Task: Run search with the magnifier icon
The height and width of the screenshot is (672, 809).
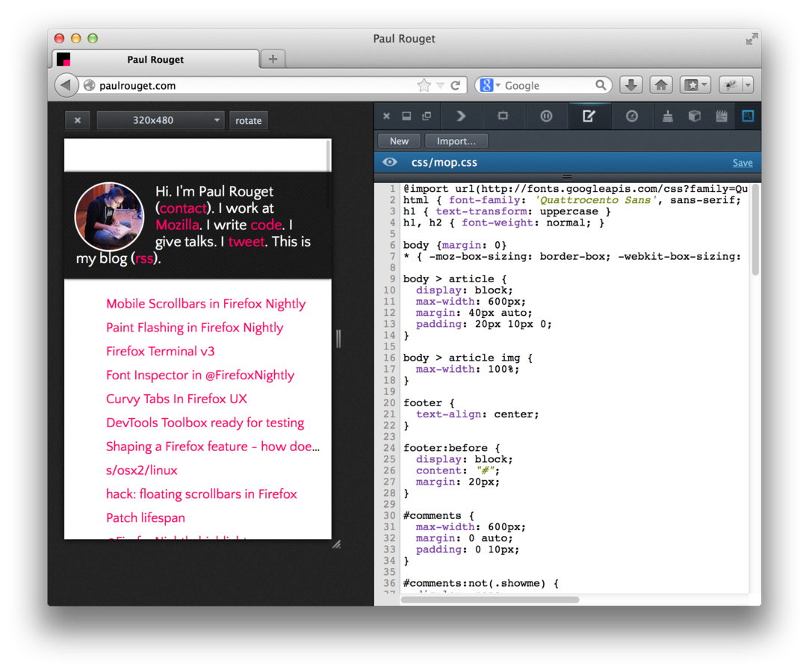Action: [x=601, y=85]
